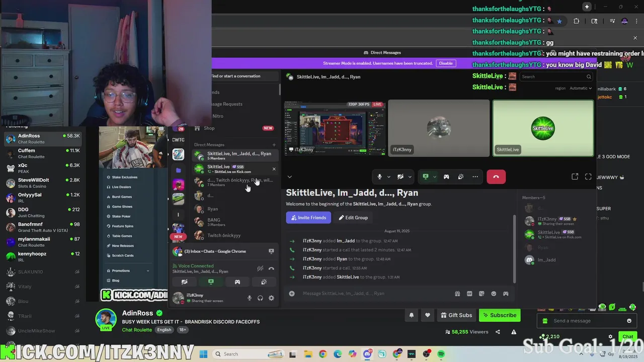Start activity button in voice panel

(237, 282)
